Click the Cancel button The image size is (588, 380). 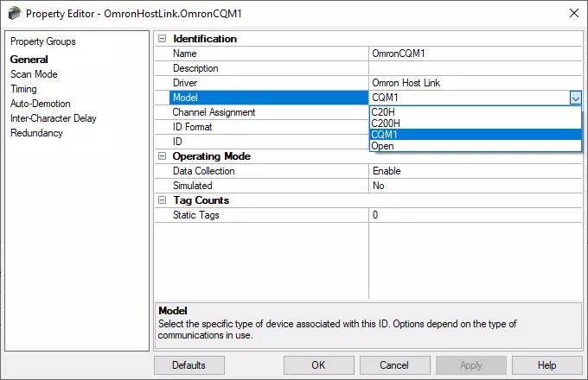point(394,365)
